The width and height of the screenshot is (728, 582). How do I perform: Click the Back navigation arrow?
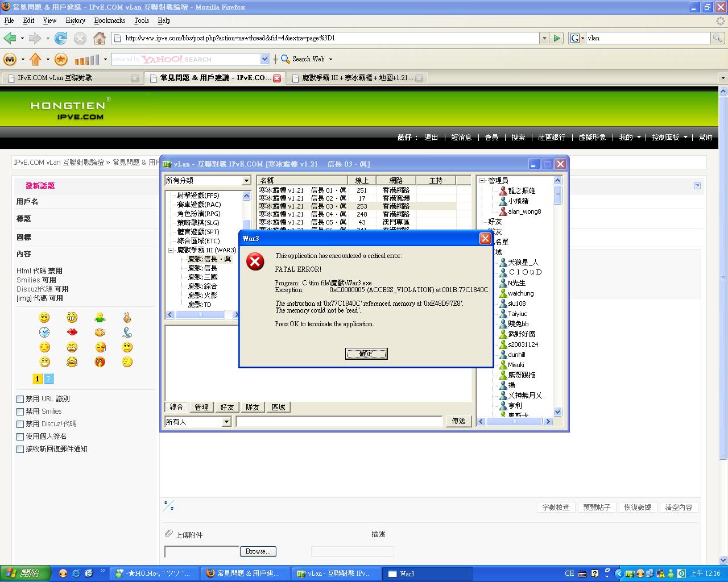[x=10, y=38]
